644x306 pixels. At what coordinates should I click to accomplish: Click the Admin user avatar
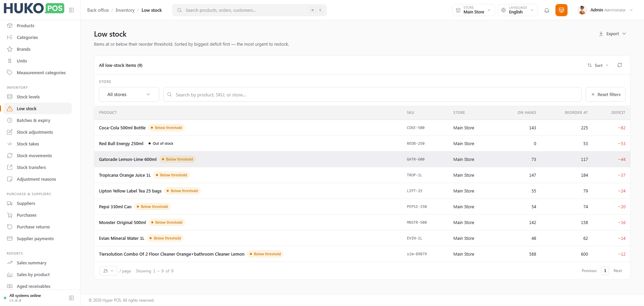(x=582, y=10)
